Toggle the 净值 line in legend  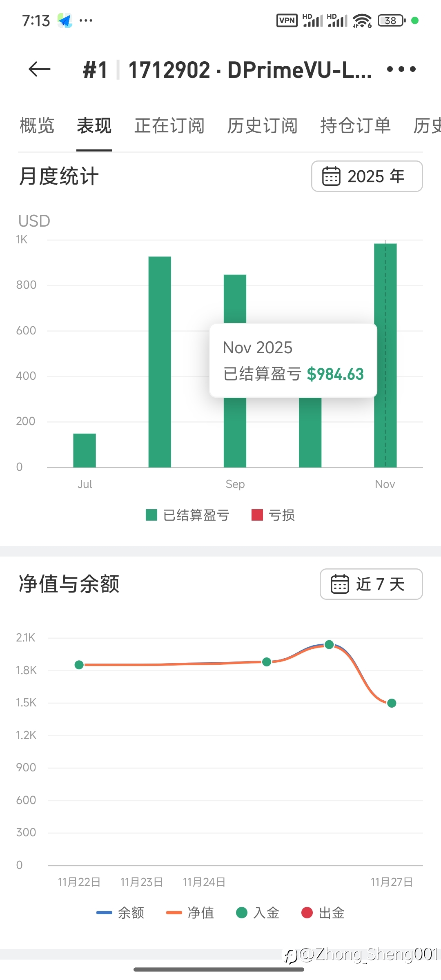(x=190, y=913)
